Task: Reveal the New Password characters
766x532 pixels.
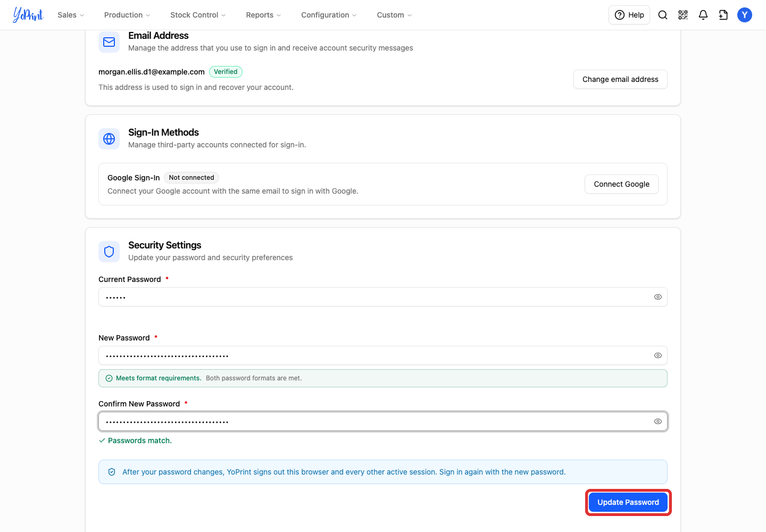Action: tap(658, 355)
